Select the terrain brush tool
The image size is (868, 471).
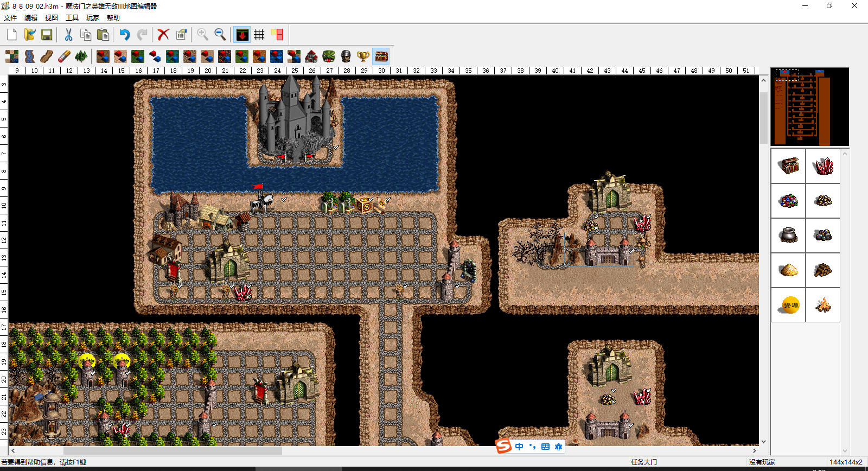click(x=12, y=56)
